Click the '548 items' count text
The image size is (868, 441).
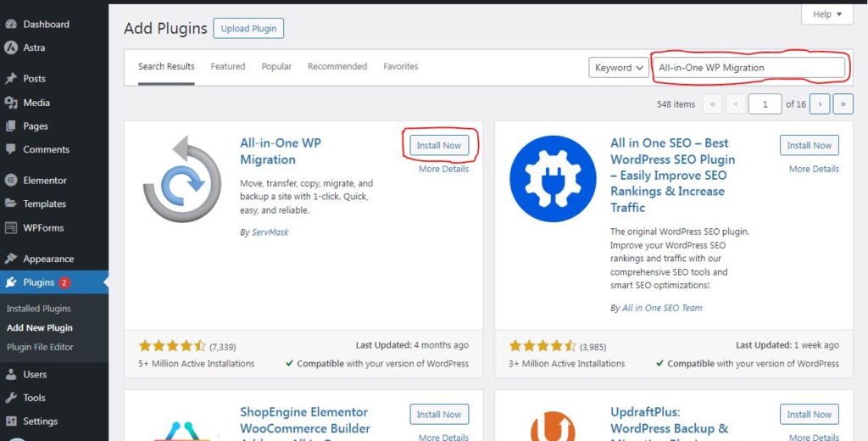coord(676,104)
